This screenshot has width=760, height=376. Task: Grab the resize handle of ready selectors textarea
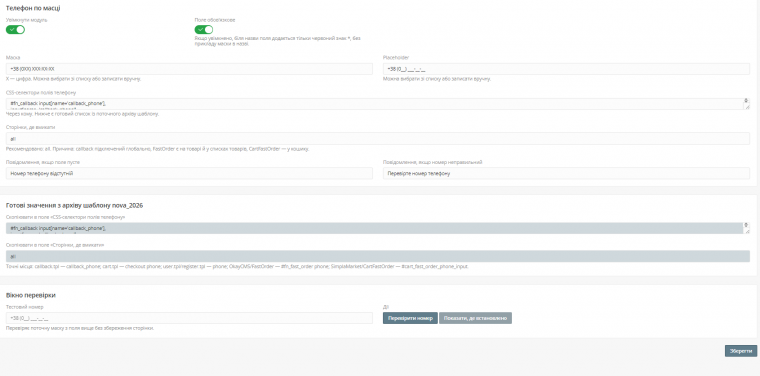coord(747,231)
